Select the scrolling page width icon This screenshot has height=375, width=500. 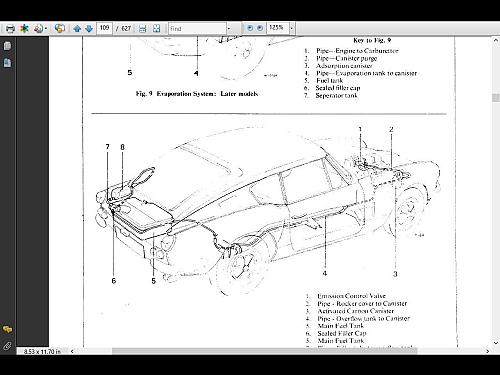point(142,29)
